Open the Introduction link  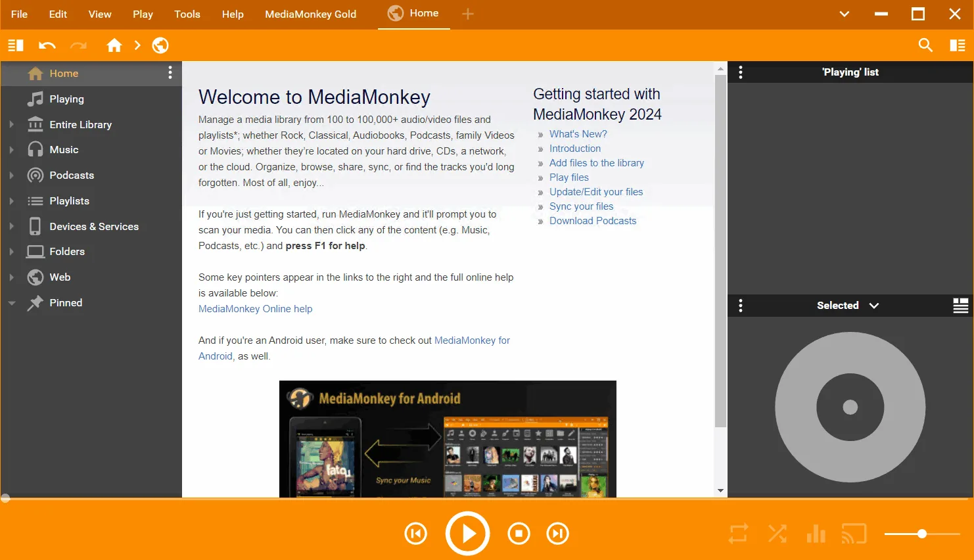pyautogui.click(x=575, y=149)
